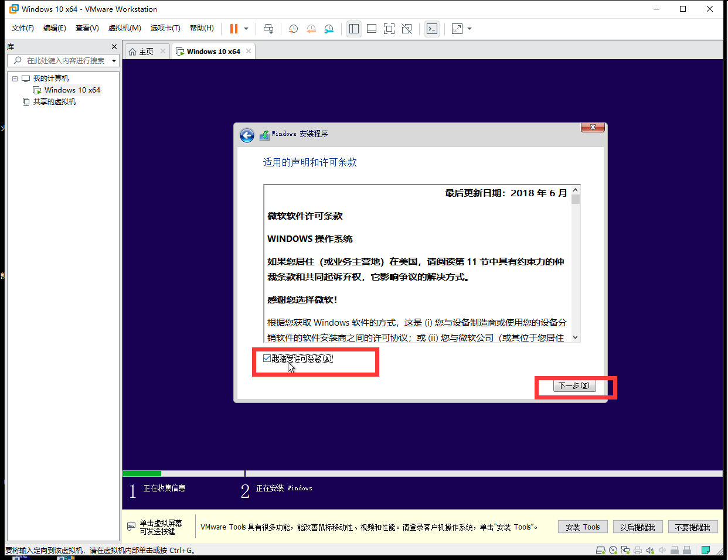Click the greyed-out speaker status icon
Image resolution: width=728 pixels, height=560 pixels.
tap(662, 550)
